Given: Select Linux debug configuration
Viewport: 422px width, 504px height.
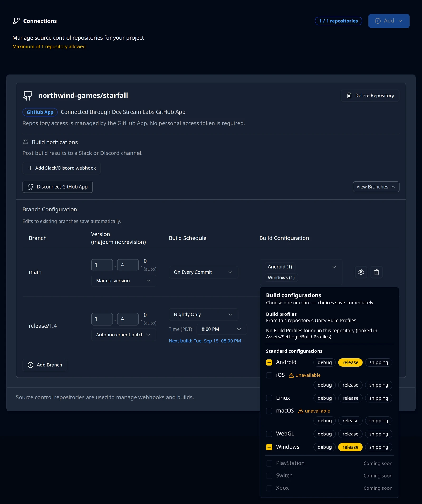Looking at the screenshot, I should coord(324,398).
